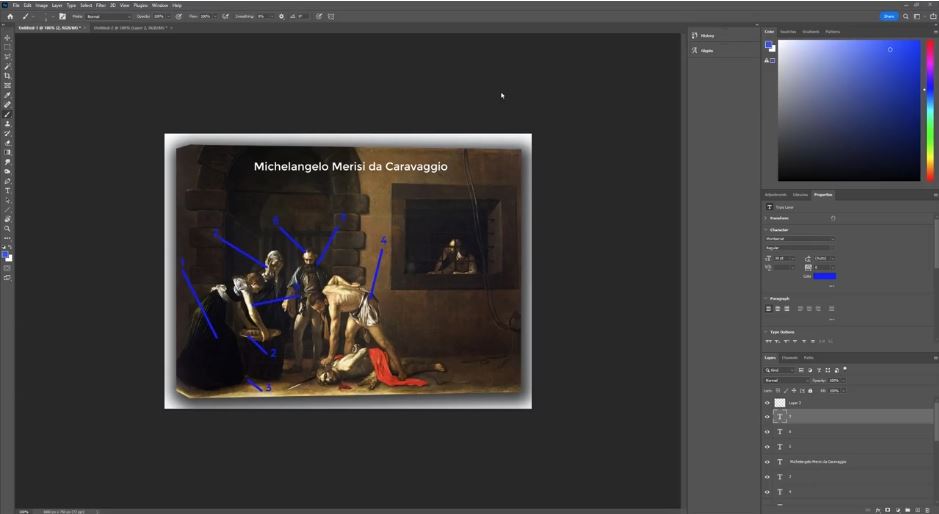Open the History panel
This screenshot has width=939, height=514.
[x=706, y=36]
